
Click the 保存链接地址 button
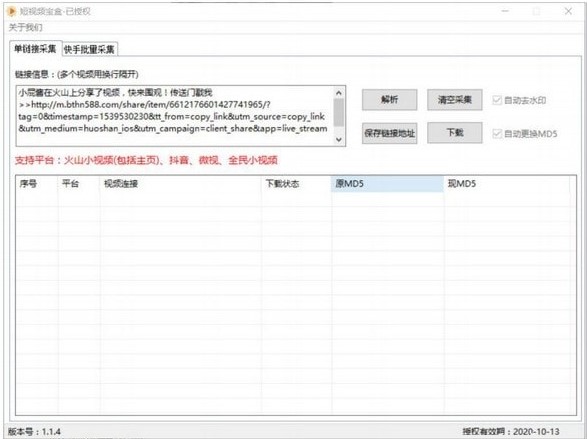click(x=389, y=133)
